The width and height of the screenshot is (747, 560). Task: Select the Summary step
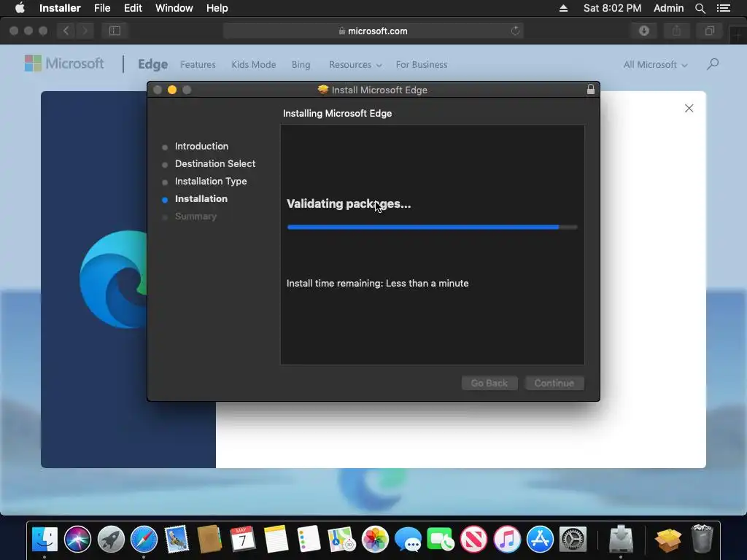196,217
